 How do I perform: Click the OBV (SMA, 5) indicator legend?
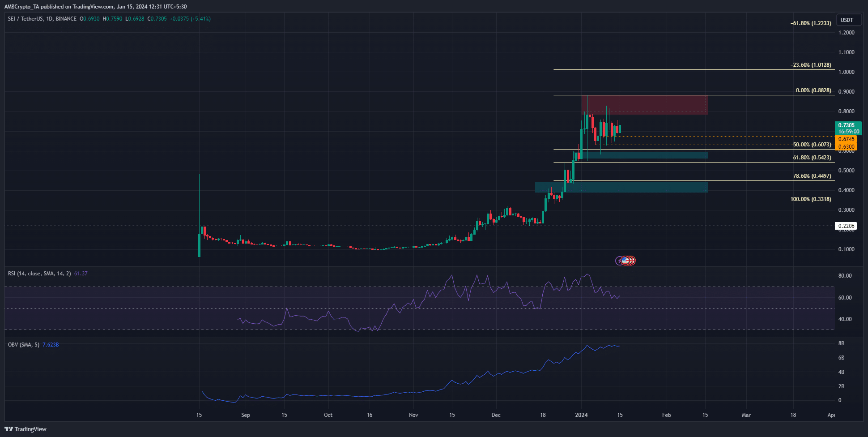coord(24,344)
